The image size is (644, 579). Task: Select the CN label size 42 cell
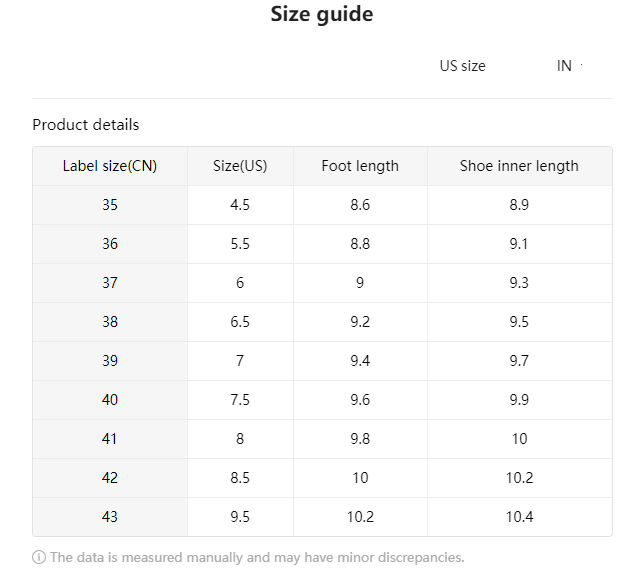[x=110, y=478]
